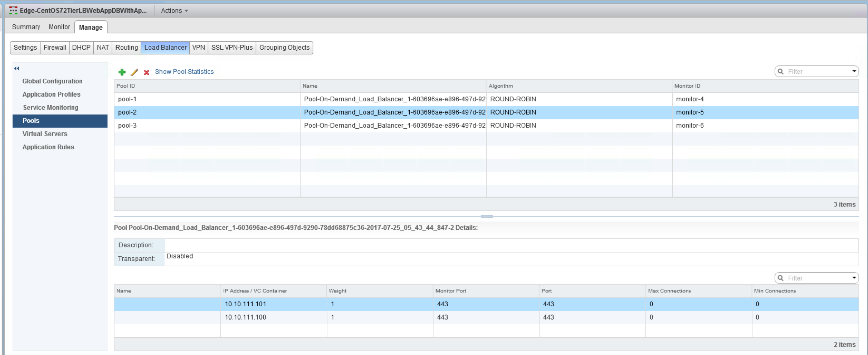
Task: Click the horizontal split-pane divider handle
Action: (487, 216)
